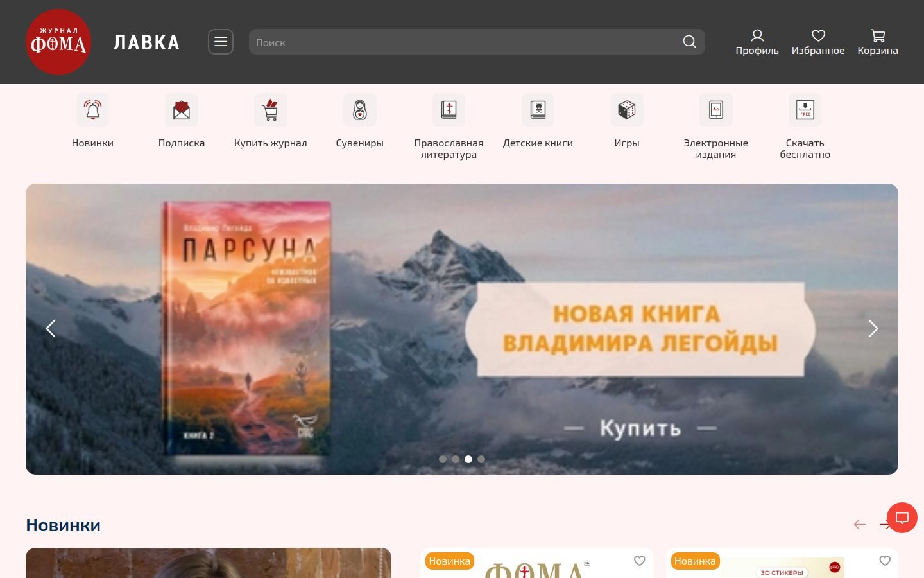Show previous banner slide arrow

coord(51,329)
